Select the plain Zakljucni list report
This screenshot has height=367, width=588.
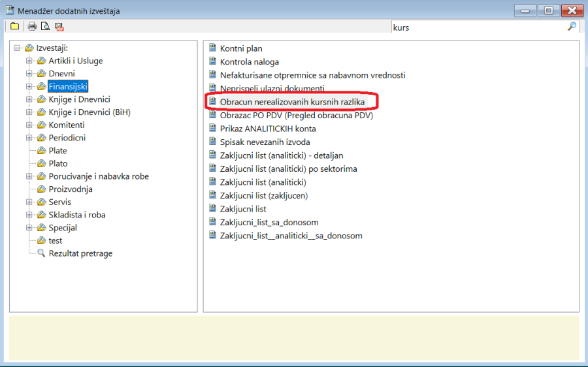click(x=243, y=209)
